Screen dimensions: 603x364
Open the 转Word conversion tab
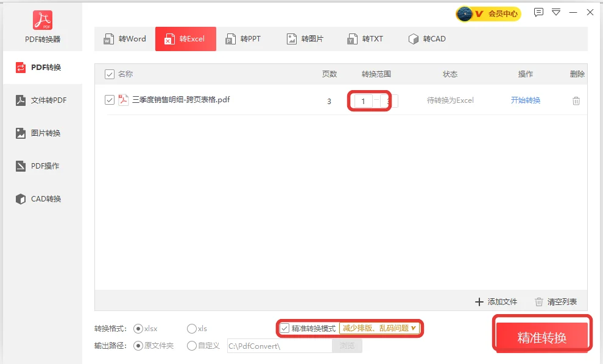[125, 39]
